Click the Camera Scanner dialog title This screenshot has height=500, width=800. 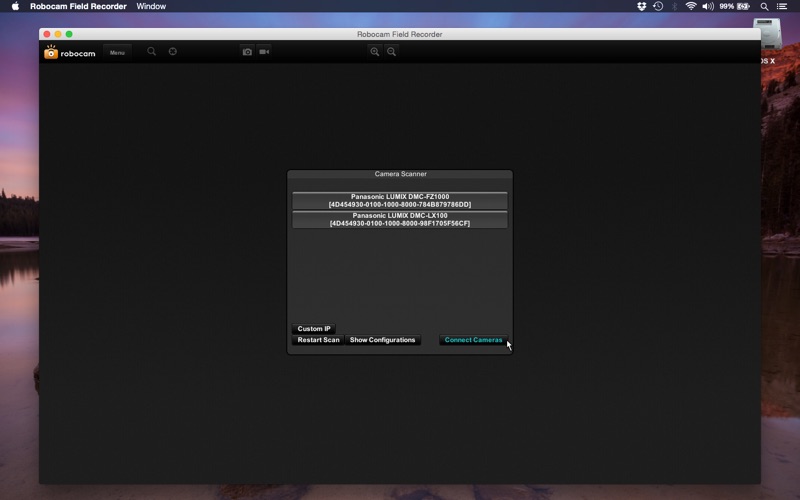tap(401, 174)
